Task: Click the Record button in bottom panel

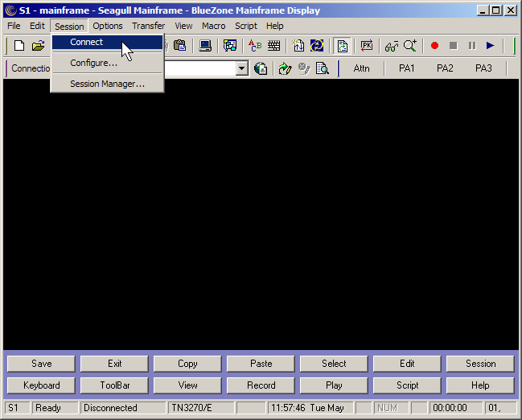Action: click(x=261, y=385)
